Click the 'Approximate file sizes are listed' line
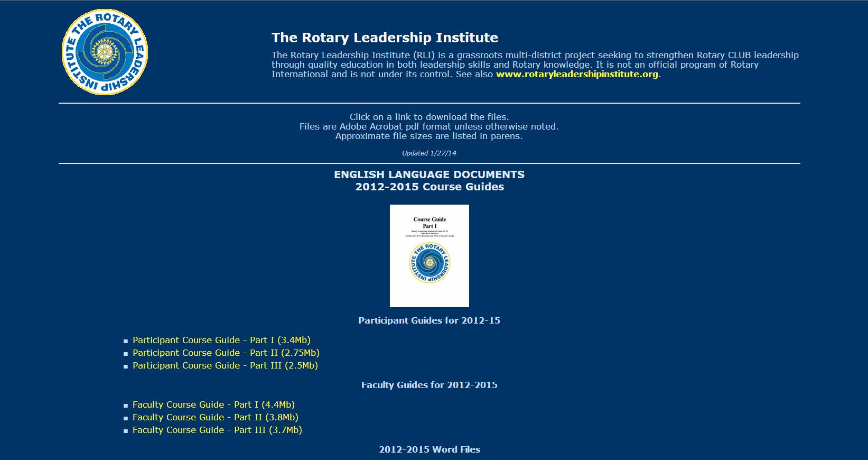868x460 pixels. click(429, 136)
